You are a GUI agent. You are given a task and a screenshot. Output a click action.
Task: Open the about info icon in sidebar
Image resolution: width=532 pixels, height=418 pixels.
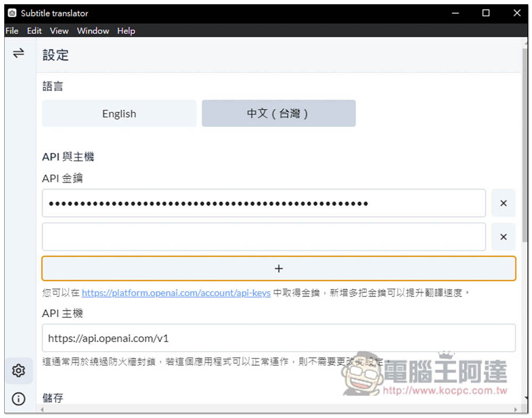19,398
